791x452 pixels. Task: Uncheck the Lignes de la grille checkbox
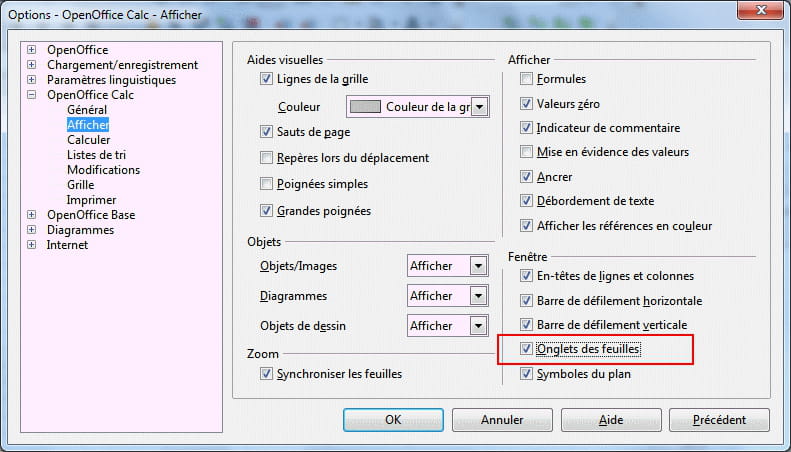tap(266, 79)
